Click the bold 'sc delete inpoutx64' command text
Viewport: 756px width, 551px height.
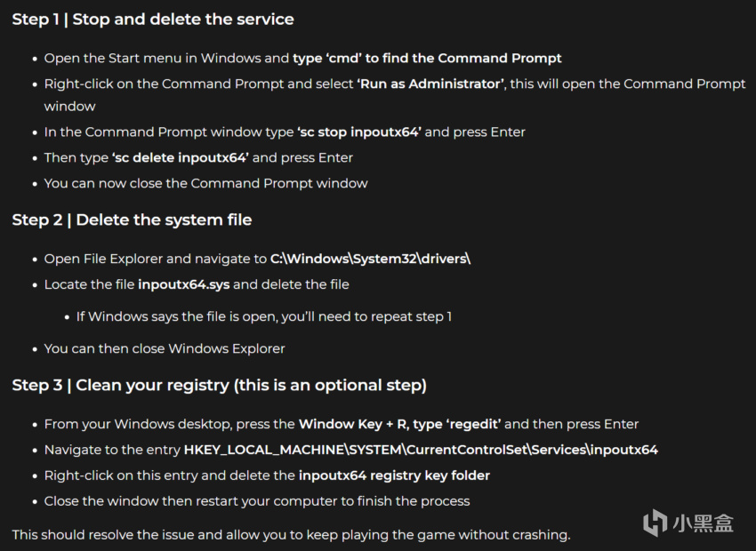click(181, 157)
